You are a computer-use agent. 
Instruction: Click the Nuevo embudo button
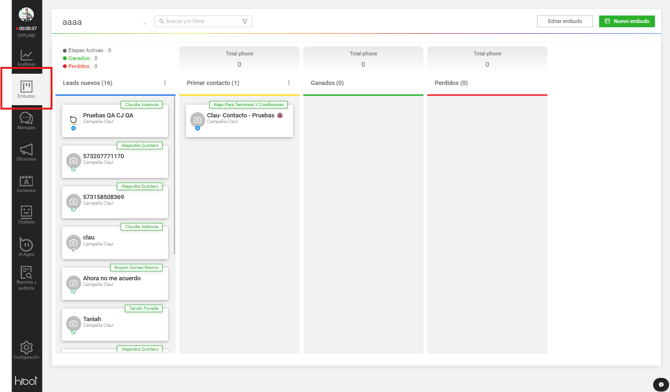[x=626, y=21]
